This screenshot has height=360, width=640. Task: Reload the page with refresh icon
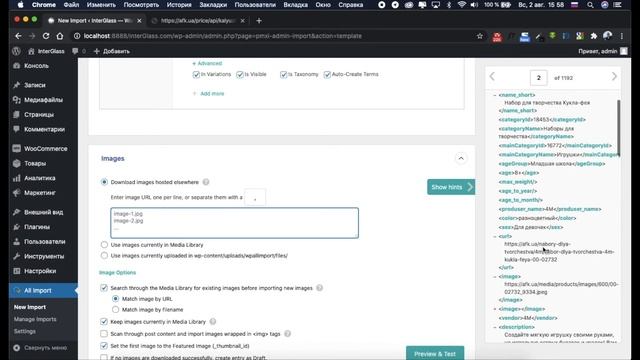tap(46, 36)
